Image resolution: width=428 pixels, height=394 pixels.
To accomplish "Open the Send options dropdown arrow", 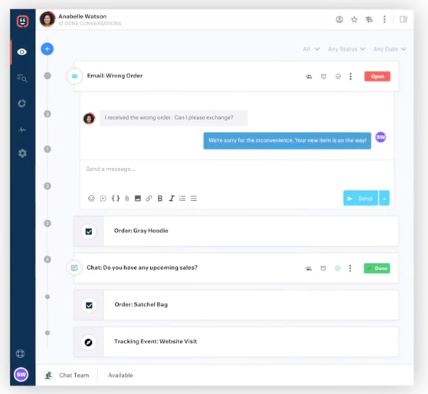I will pyautogui.click(x=384, y=198).
